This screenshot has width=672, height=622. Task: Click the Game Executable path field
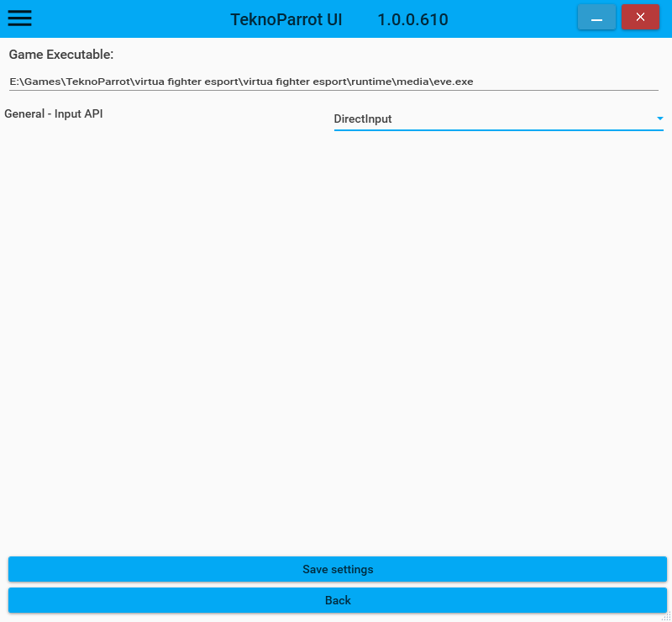coord(333,82)
